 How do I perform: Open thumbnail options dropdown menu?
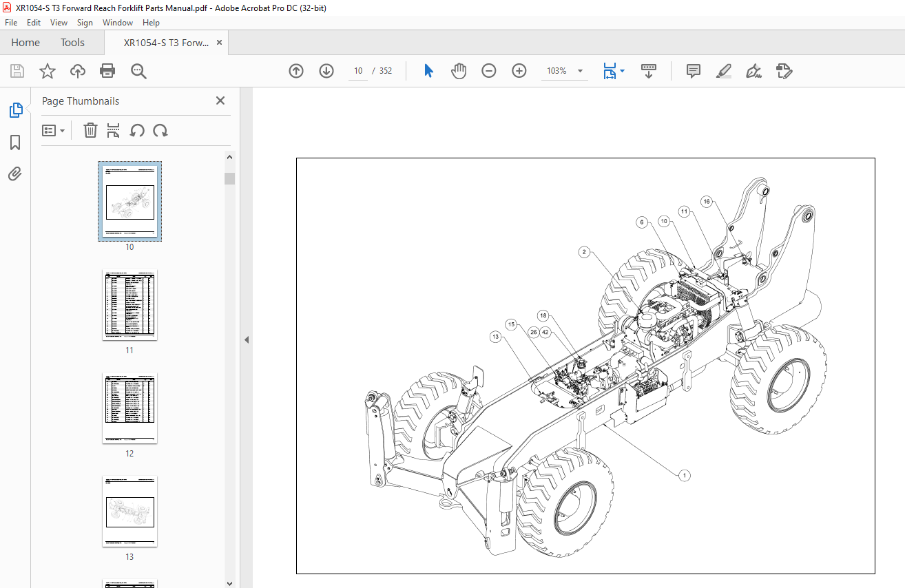point(53,130)
